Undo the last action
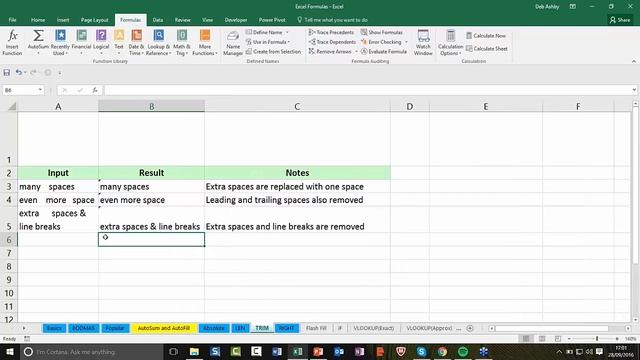Viewport: 640px width, 360px height. pos(19,73)
